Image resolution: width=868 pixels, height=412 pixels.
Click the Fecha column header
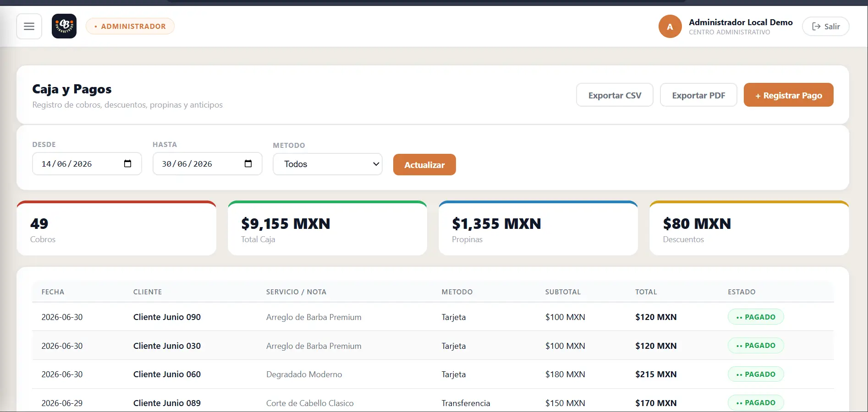53,292
